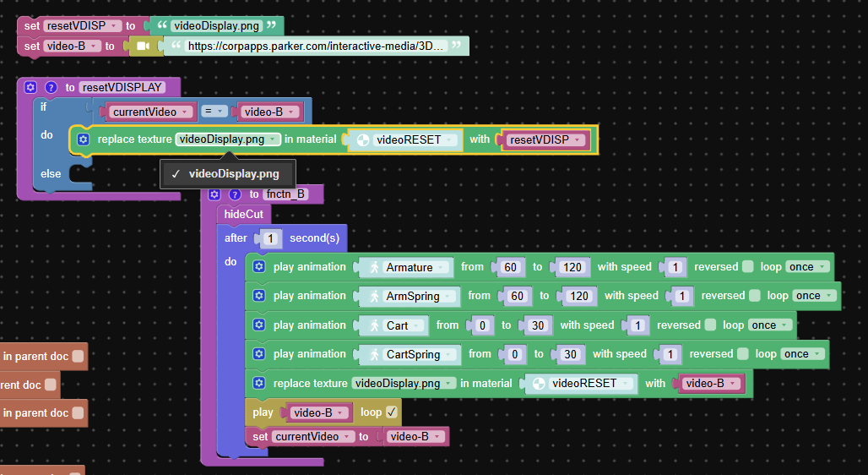
Task: Open videoDisplay.png texture dropdown in highlighted block
Action: point(228,139)
